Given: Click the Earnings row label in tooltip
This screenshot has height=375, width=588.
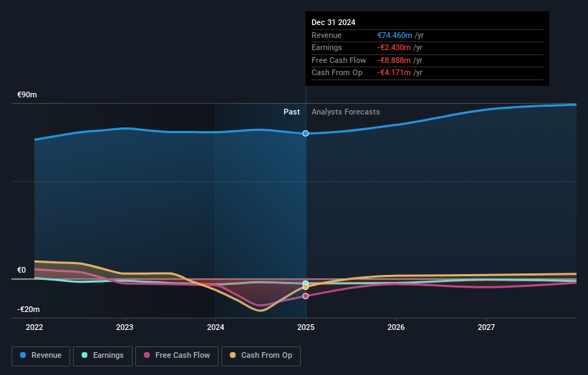Looking at the screenshot, I should [327, 47].
